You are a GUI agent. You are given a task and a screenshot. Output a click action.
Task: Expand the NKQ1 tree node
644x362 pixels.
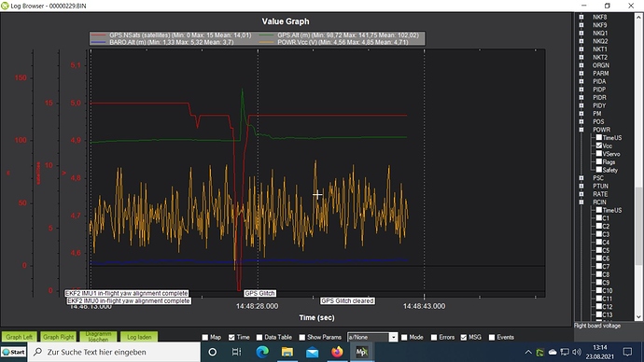581,33
